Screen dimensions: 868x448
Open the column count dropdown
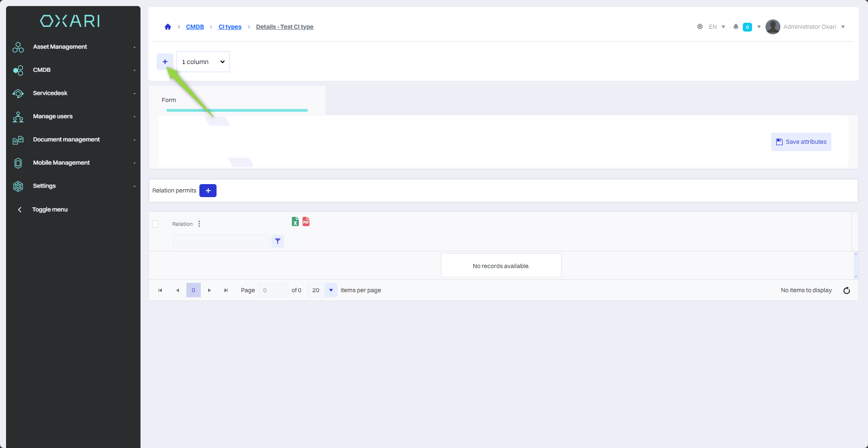pos(203,62)
